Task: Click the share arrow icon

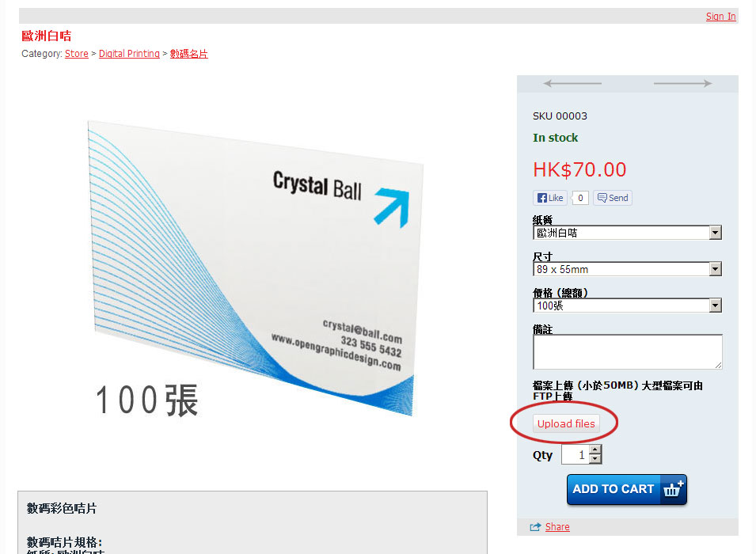Action: [x=535, y=527]
